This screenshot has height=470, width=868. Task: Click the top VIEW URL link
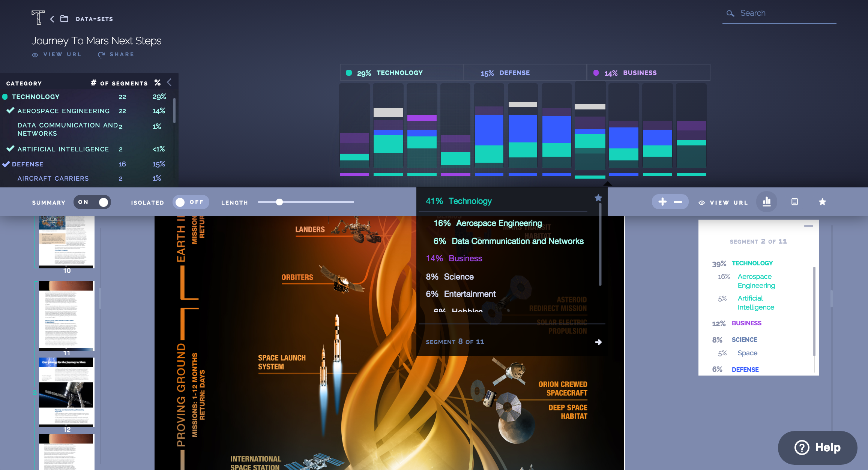pos(62,54)
